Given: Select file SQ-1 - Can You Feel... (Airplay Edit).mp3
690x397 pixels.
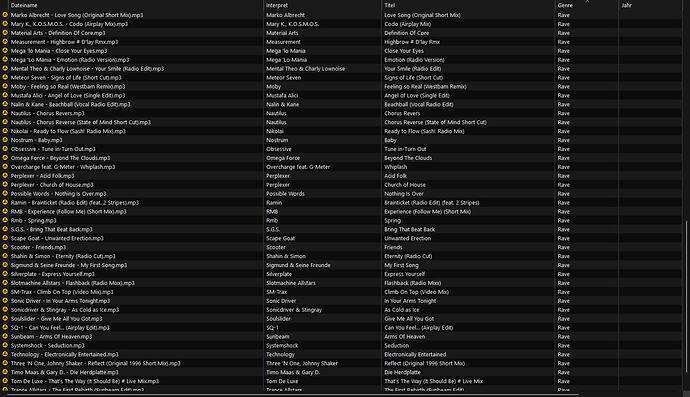Looking at the screenshot, I should (60, 327).
